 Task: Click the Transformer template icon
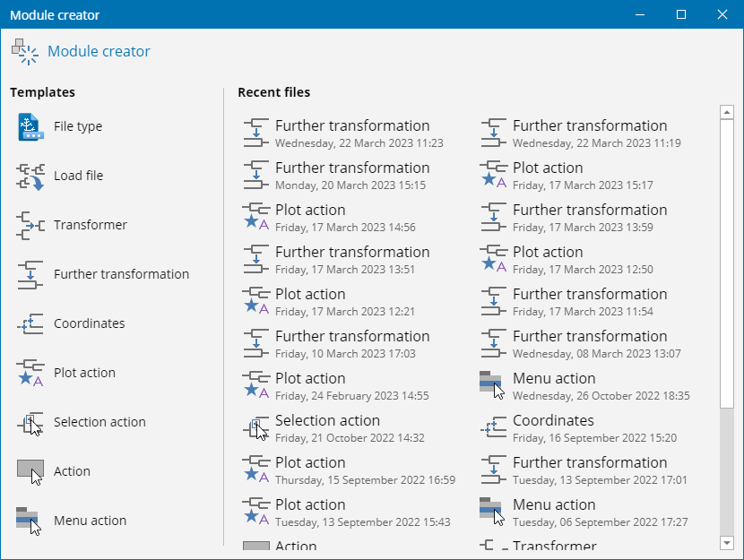click(30, 226)
